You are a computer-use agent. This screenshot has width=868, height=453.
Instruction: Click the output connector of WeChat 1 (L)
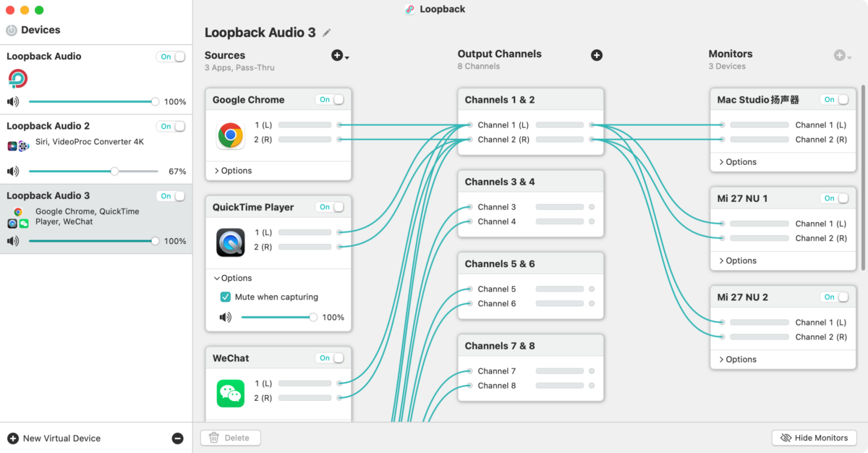click(340, 384)
